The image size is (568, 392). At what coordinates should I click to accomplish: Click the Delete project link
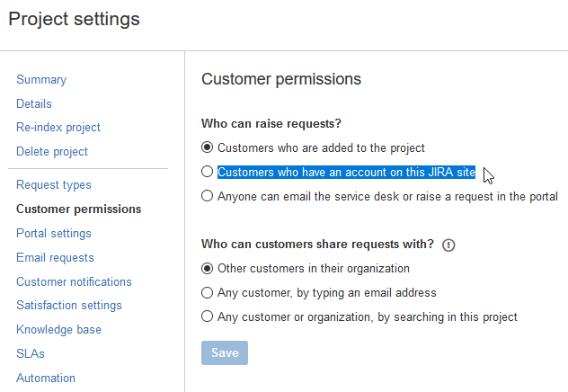pyautogui.click(x=52, y=152)
